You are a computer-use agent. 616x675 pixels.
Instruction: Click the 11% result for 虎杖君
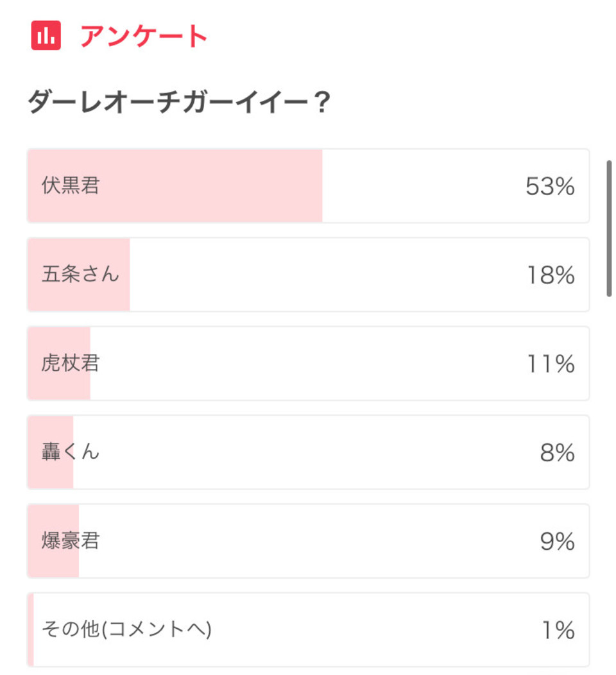tap(551, 364)
